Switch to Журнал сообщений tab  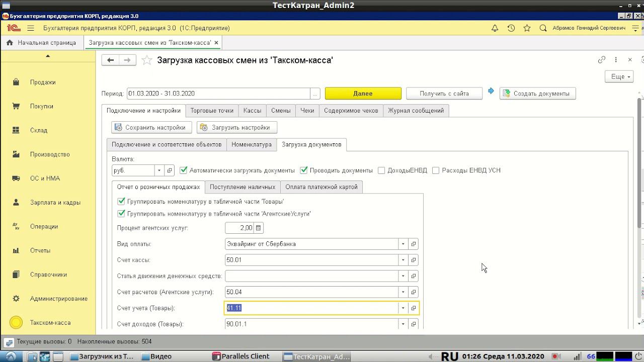[x=416, y=111]
